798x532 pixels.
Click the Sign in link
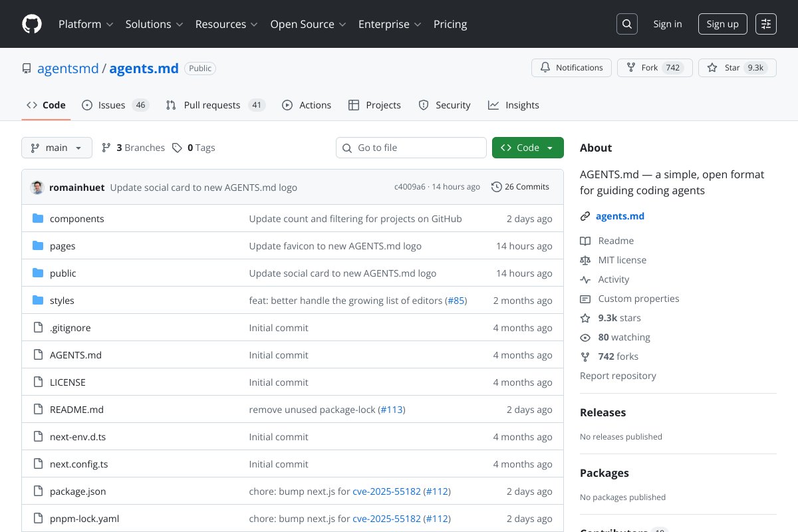coord(668,24)
